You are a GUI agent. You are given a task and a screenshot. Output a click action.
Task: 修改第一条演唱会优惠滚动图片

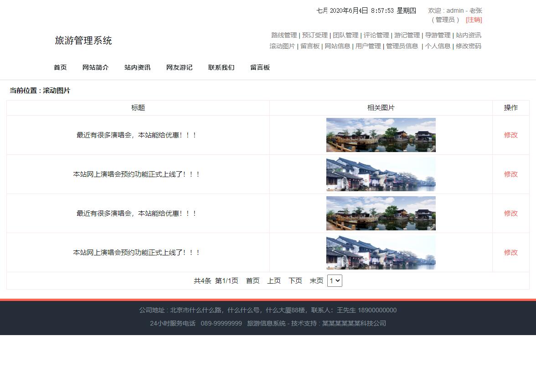510,135
